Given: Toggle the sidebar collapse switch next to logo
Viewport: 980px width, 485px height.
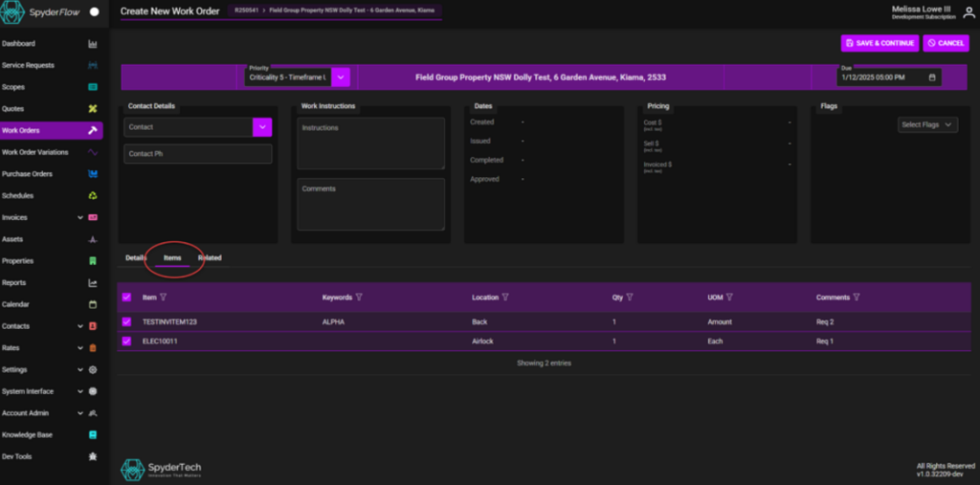Looking at the screenshot, I should pyautogui.click(x=94, y=12).
